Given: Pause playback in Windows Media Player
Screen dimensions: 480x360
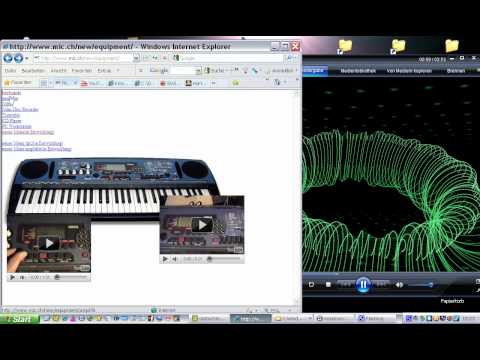Looking at the screenshot, I should (x=363, y=285).
